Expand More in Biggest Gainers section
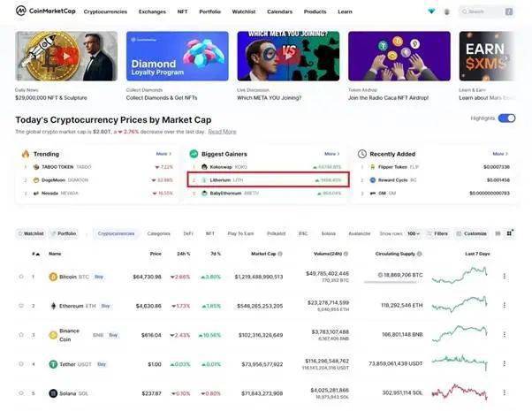532x411 pixels. pos(331,154)
